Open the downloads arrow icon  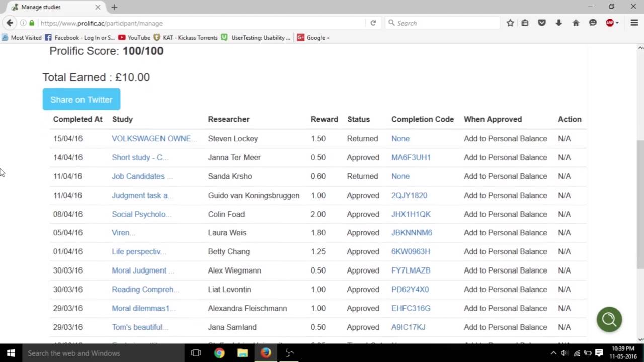[x=558, y=23]
